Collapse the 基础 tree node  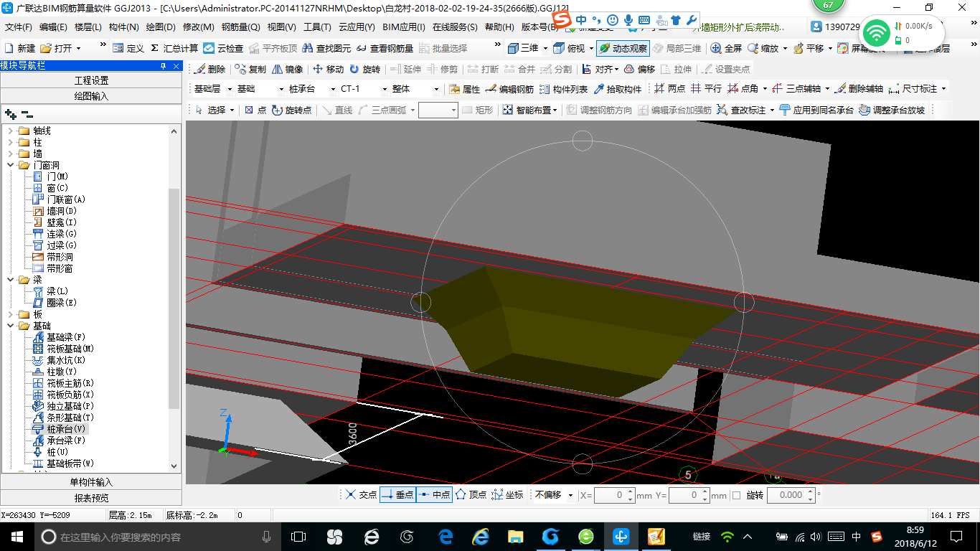[x=11, y=326]
